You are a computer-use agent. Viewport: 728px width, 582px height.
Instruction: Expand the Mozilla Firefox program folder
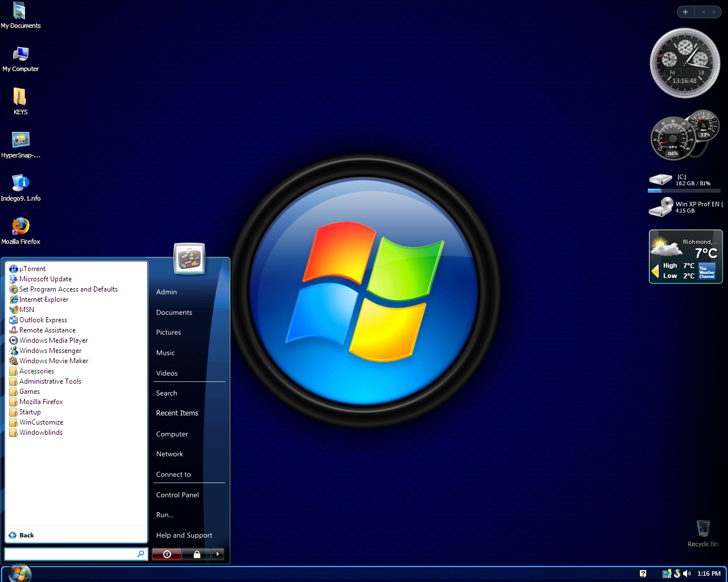coord(36,402)
